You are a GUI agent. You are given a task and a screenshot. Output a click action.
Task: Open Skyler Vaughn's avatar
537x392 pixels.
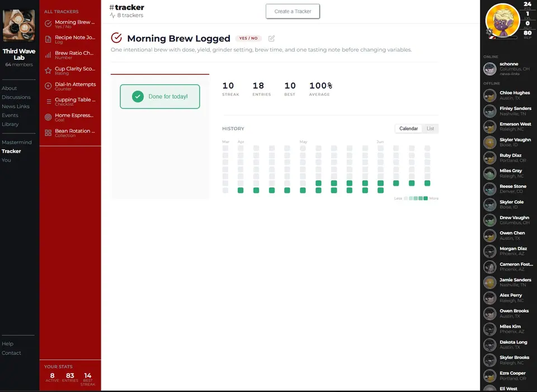[490, 142]
